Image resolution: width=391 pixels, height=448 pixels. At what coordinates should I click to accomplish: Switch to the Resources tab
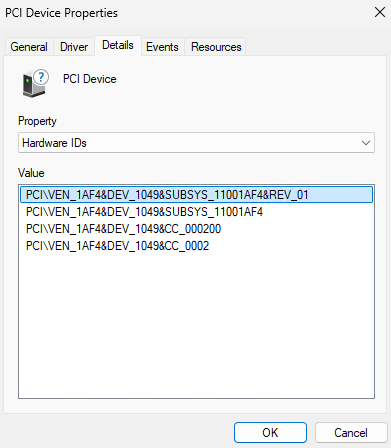[216, 47]
